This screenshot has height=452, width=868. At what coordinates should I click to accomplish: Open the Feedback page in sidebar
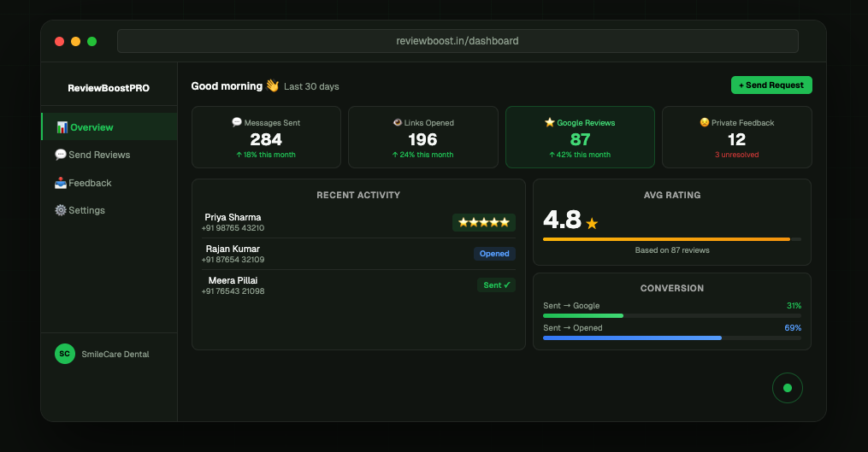pyautogui.click(x=109, y=183)
